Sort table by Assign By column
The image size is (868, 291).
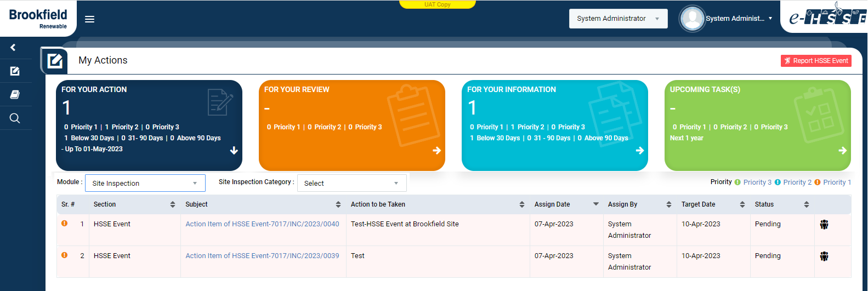669,204
